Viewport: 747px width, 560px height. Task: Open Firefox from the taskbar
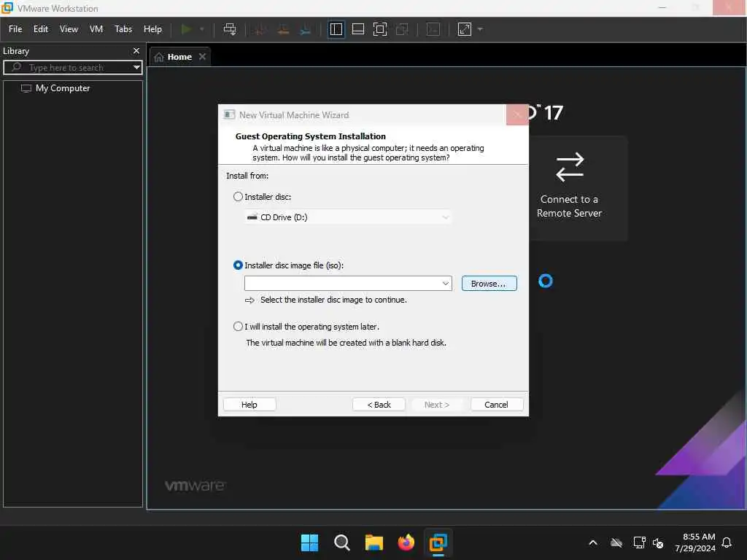(406, 542)
